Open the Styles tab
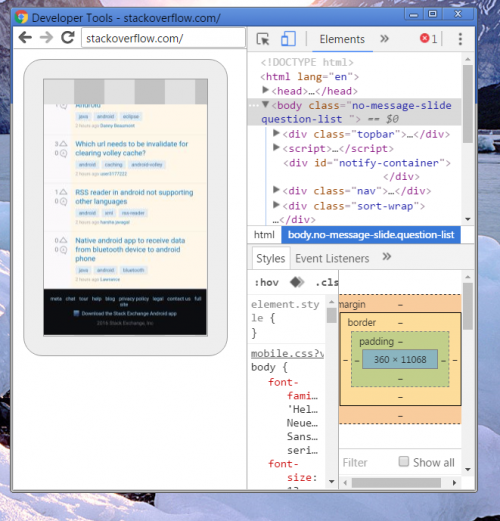500x521 pixels. [271, 258]
